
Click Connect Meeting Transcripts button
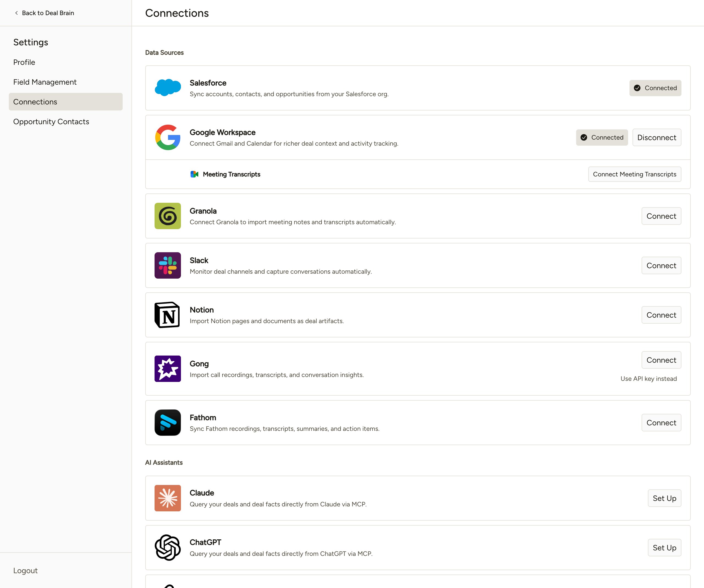coord(634,174)
